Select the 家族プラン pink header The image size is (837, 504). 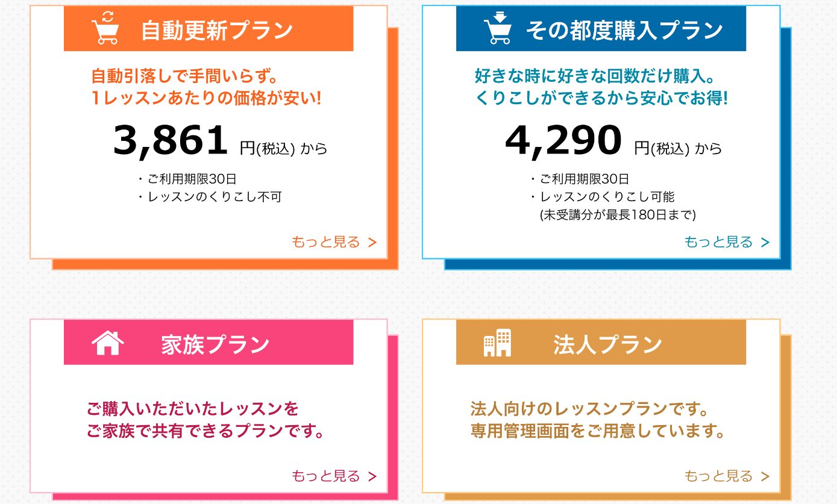(x=215, y=344)
